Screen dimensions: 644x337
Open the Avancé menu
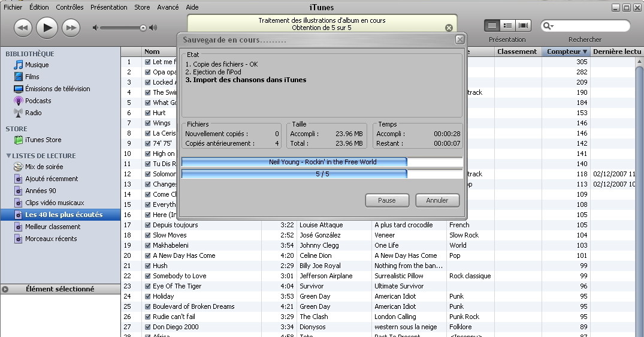click(168, 7)
